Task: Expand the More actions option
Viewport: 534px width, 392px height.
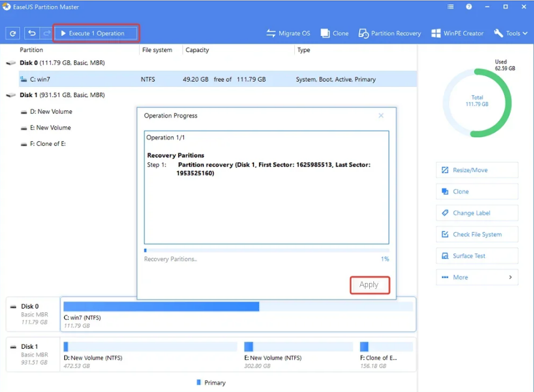Action: pyautogui.click(x=477, y=278)
